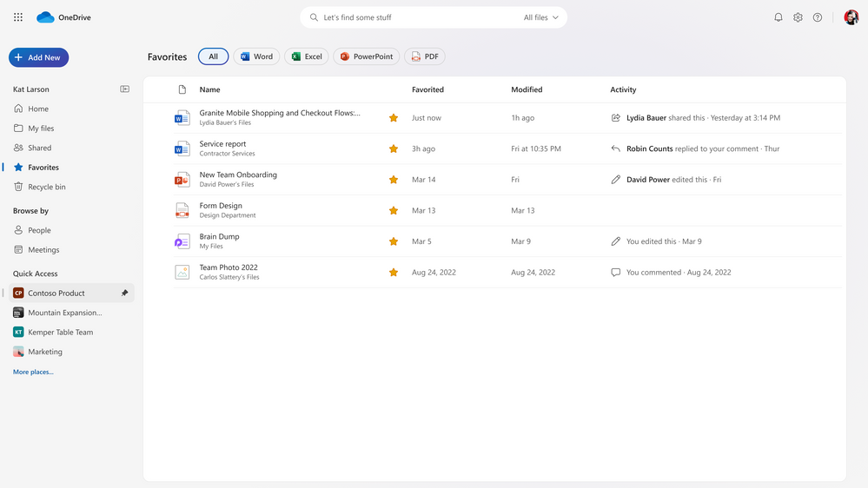Viewport: 868px width, 488px height.
Task: Open the notifications bell
Action: 779,17
